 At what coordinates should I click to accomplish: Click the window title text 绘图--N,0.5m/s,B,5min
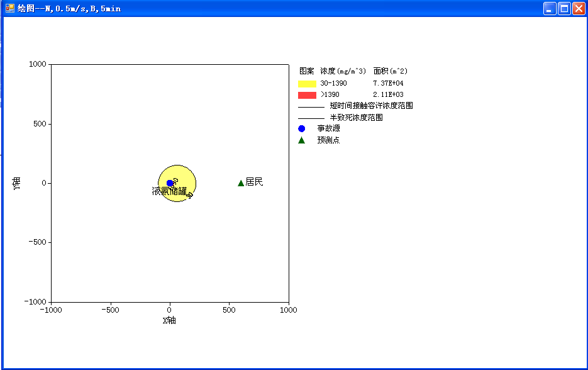click(69, 8)
